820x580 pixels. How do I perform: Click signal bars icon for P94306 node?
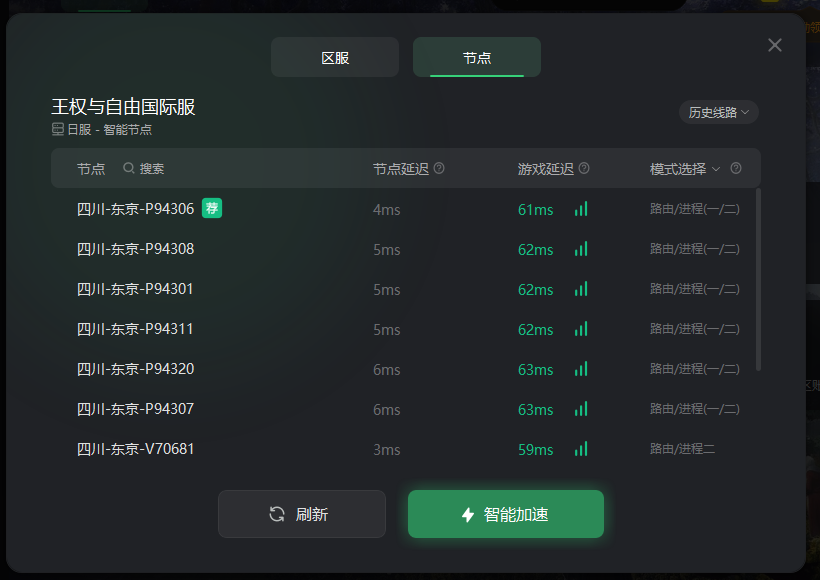[x=581, y=209]
